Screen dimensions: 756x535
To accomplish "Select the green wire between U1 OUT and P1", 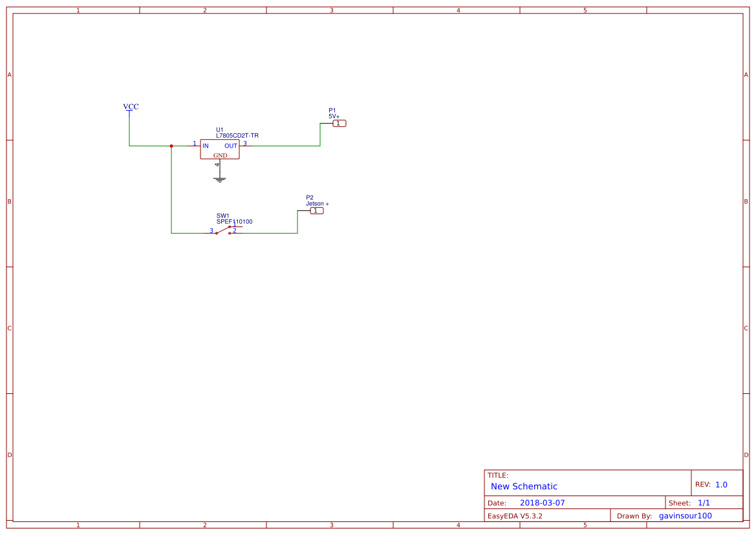I will pos(285,146).
